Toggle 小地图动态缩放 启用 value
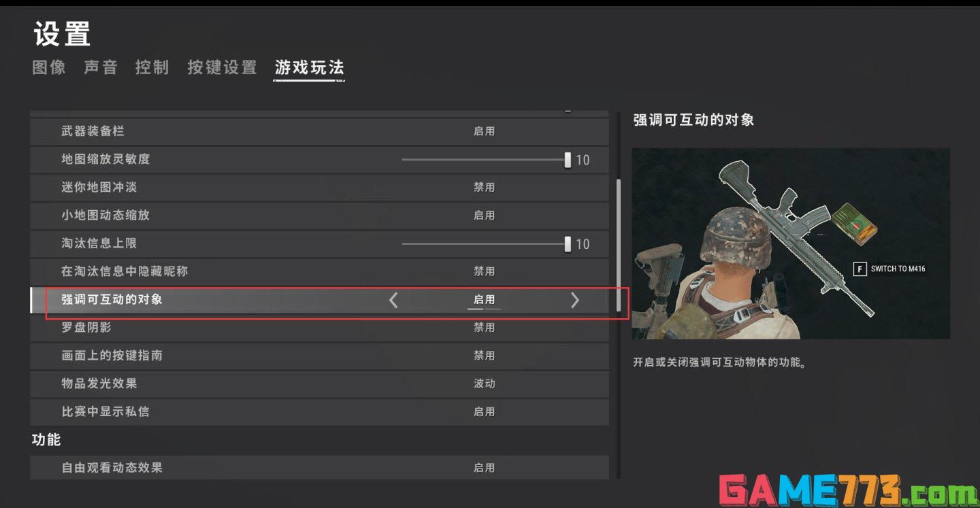 tap(484, 215)
